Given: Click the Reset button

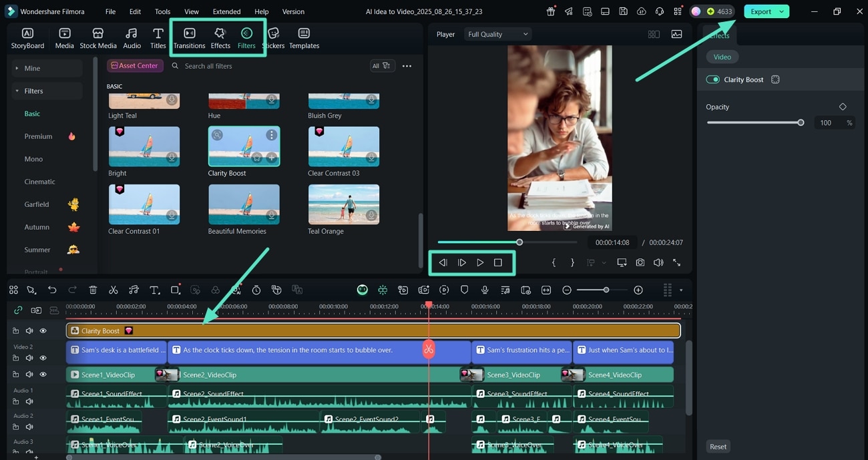Looking at the screenshot, I should [x=718, y=447].
